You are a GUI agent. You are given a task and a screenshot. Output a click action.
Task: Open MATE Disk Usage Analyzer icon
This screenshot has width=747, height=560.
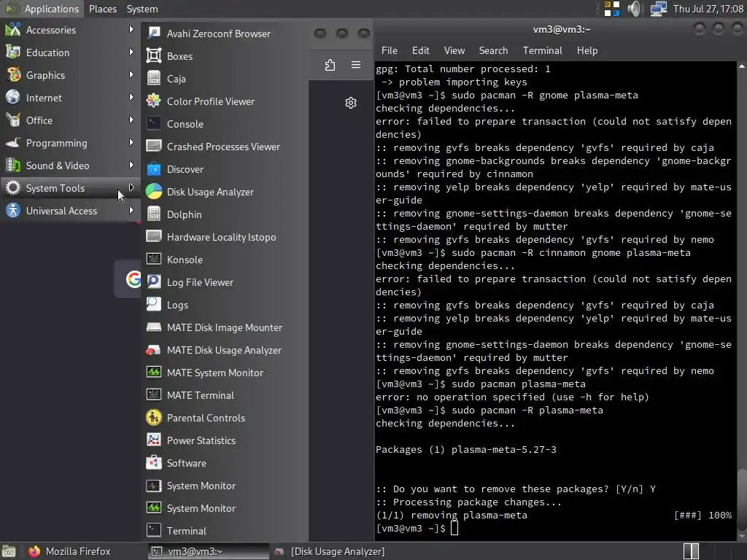coord(153,350)
